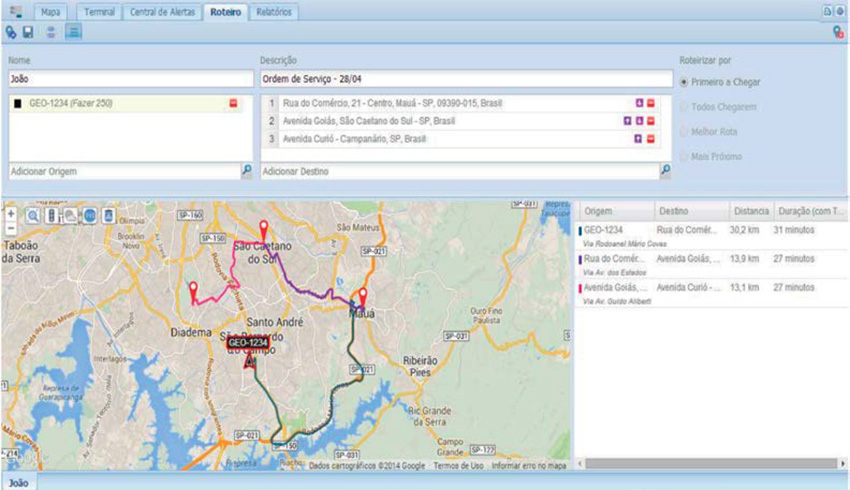This screenshot has height=490, width=850.
Task: Save the route with the floppy disk icon
Action: pos(28,33)
